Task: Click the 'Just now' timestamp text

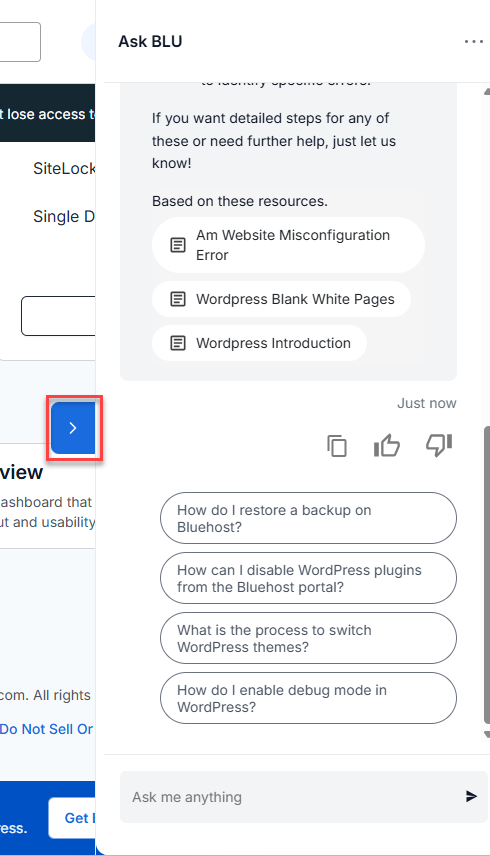Action: point(427,403)
